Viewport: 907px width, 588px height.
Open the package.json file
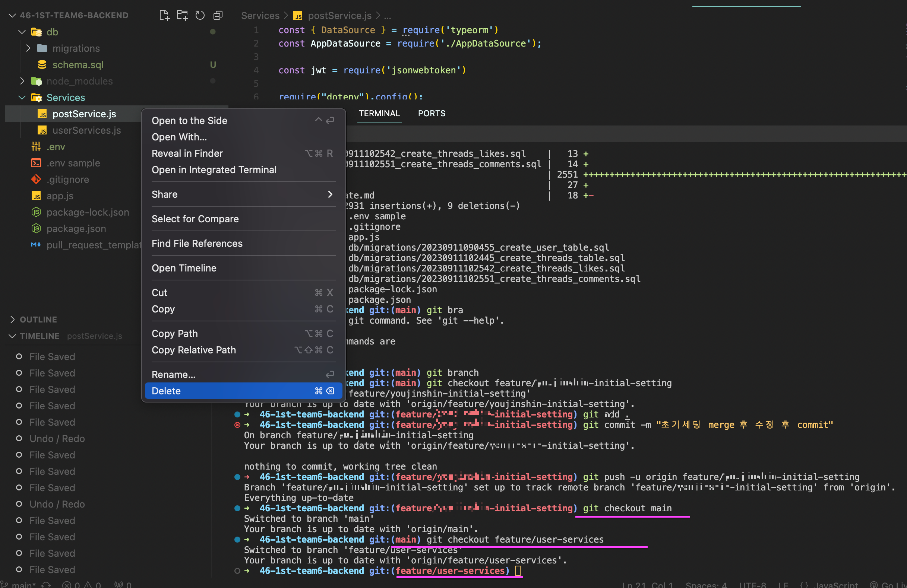coord(76,229)
